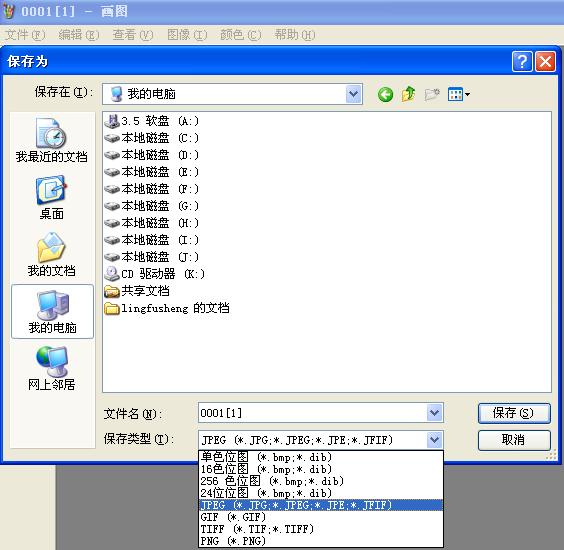The image size is (564, 550).
Task: Expand the 保存在 location dropdown
Action: (x=354, y=94)
